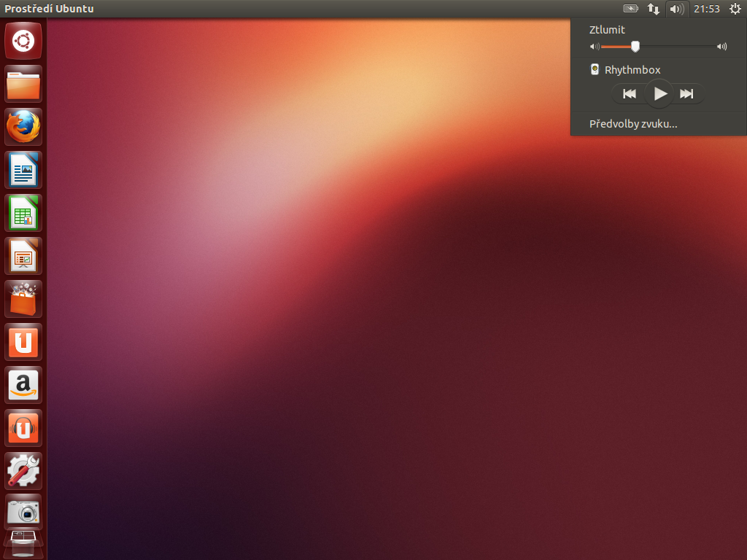Open the Ubuntu Dash home button
This screenshot has width=747, height=560.
23,41
